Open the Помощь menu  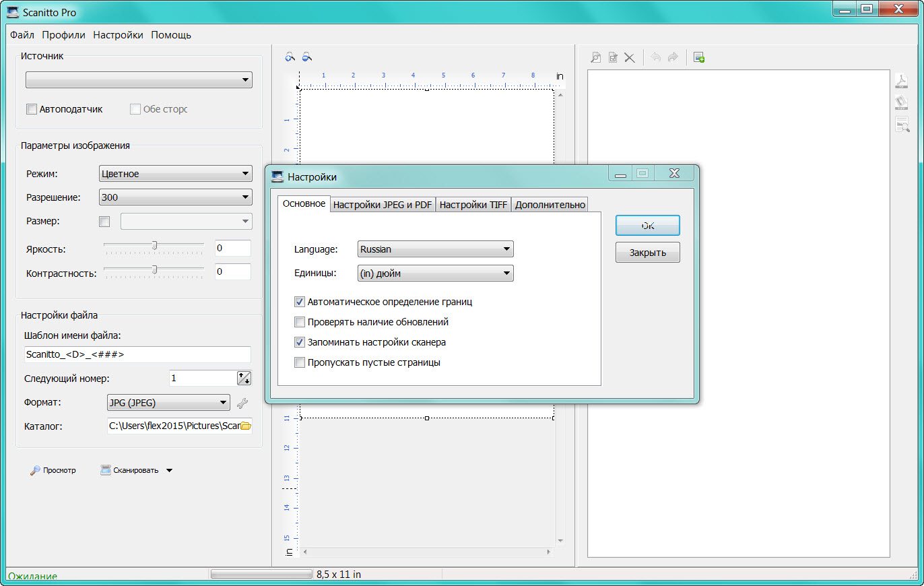[171, 35]
